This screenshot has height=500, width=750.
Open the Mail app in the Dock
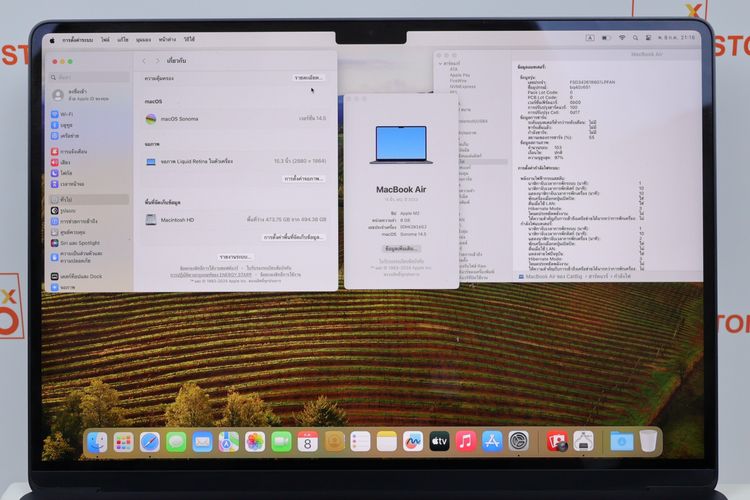coord(202,442)
